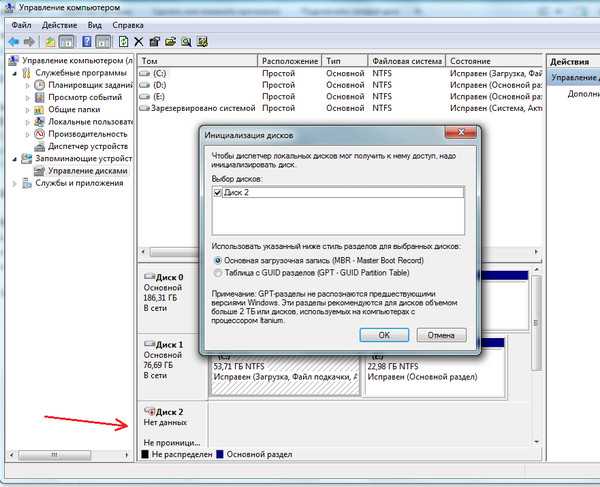Select the Services and Applications icon
Image resolution: width=600 pixels, height=487 pixels.
coord(27,183)
